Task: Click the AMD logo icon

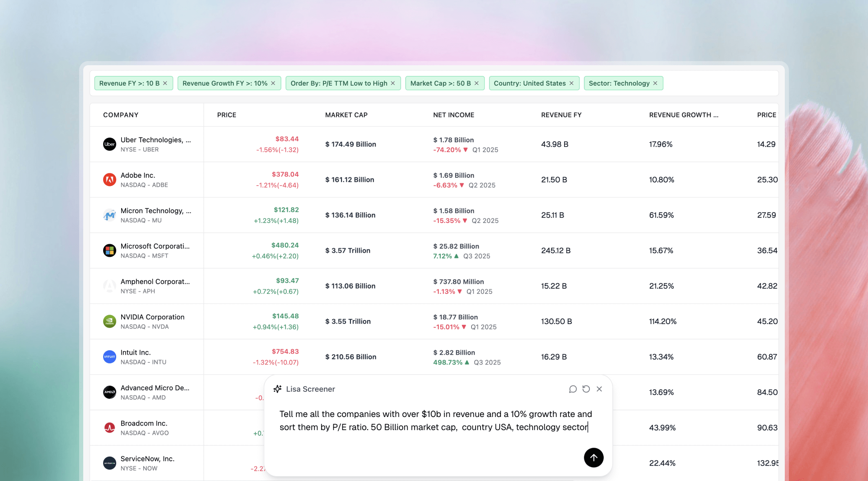Action: point(109,392)
